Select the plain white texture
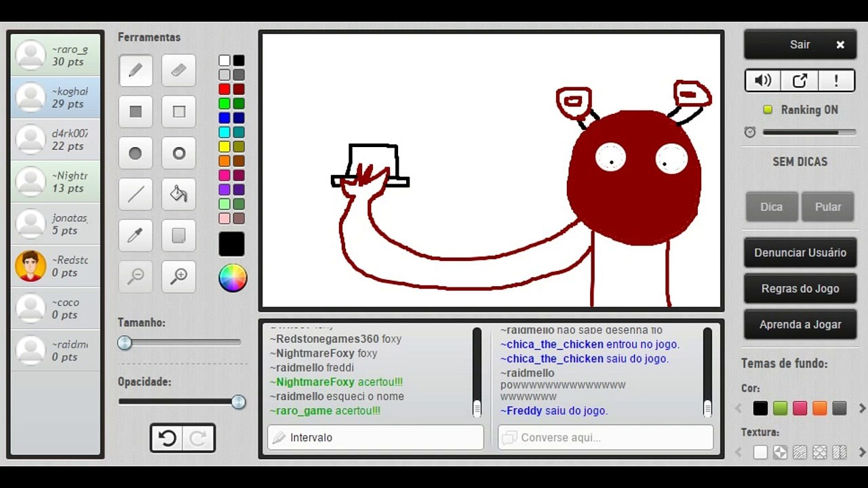This screenshot has width=868, height=488. [x=761, y=452]
